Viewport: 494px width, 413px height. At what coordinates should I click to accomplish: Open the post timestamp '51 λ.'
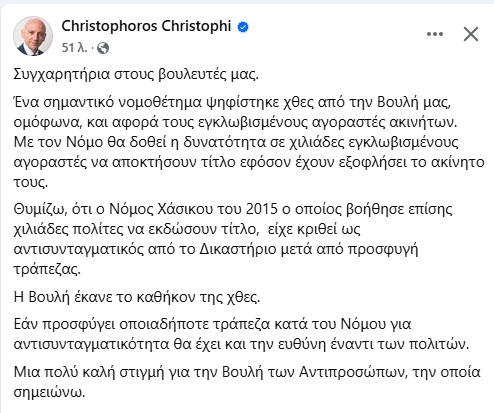coord(74,48)
